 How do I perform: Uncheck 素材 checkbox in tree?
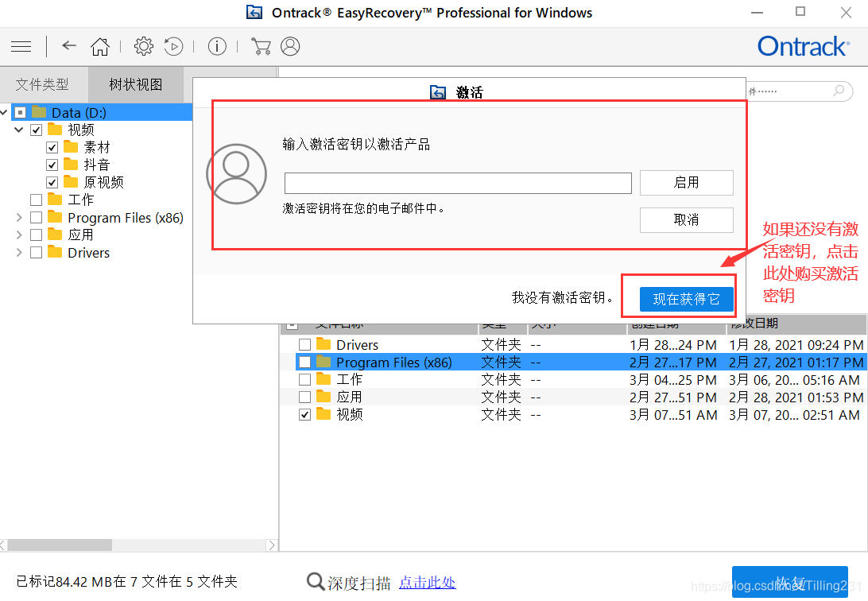coord(52,148)
